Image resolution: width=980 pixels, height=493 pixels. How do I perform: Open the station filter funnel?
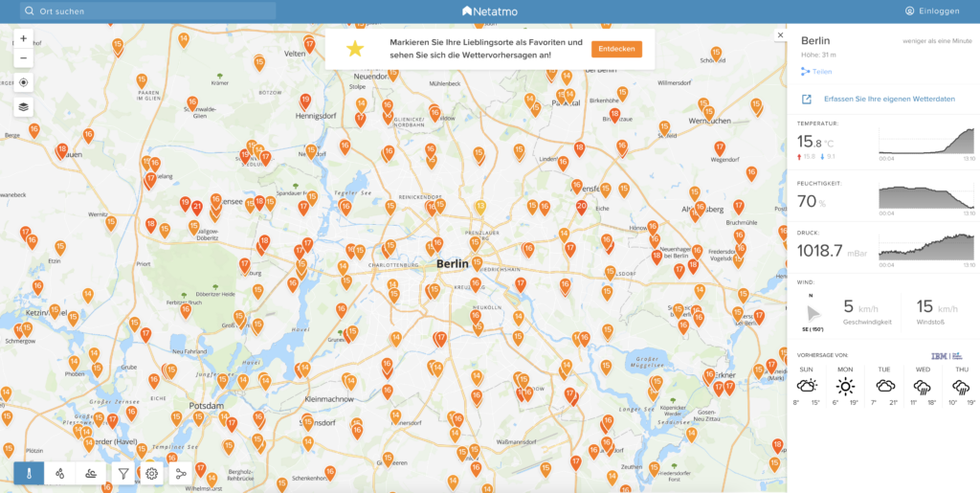122,473
